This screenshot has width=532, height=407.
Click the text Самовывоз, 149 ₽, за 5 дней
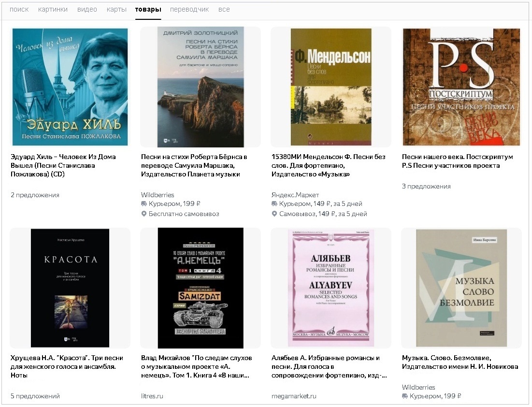[323, 214]
